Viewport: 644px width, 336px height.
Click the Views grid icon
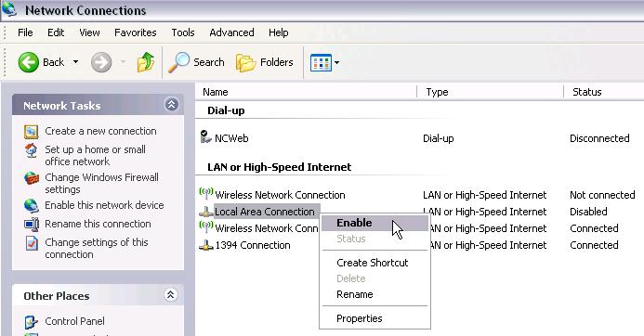(x=321, y=63)
